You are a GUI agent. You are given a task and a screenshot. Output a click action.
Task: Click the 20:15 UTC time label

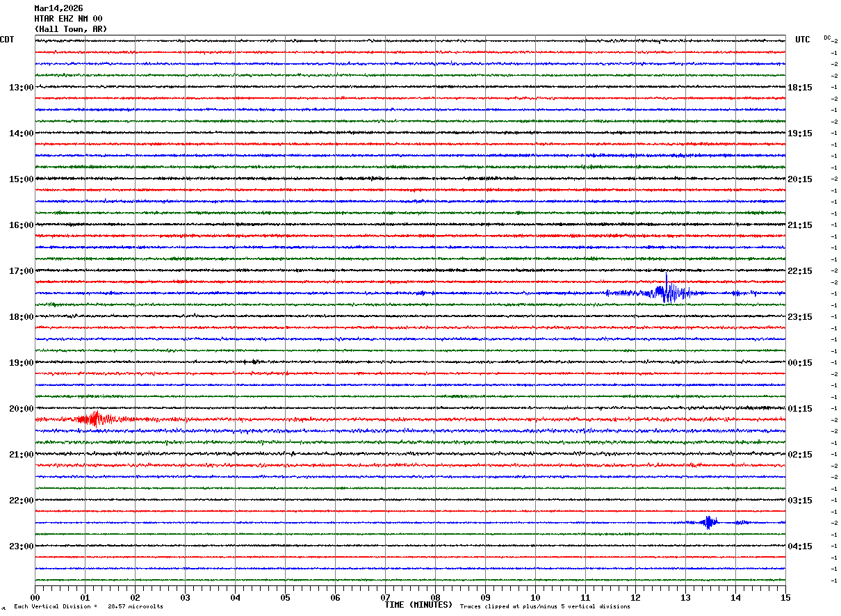(x=800, y=179)
